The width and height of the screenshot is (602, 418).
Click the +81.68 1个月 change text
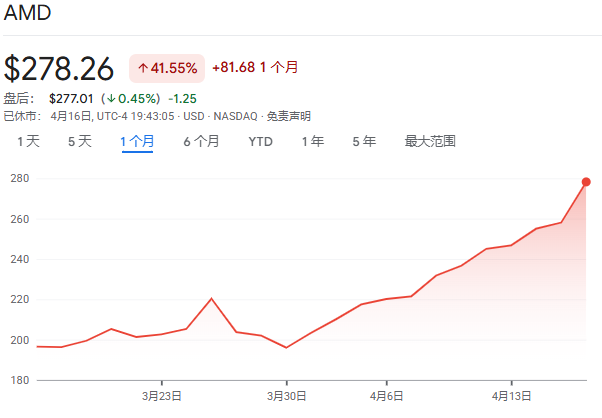255,68
